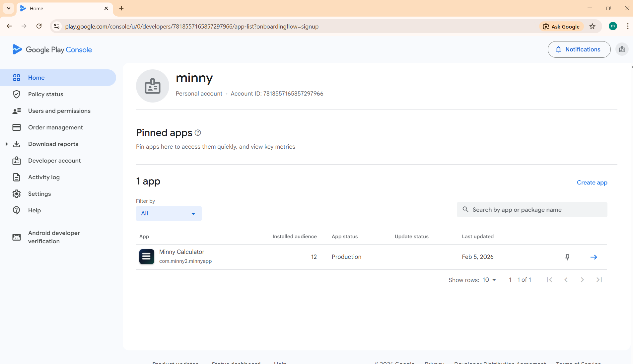Open Android developer verification
The image size is (633, 364).
click(x=54, y=237)
